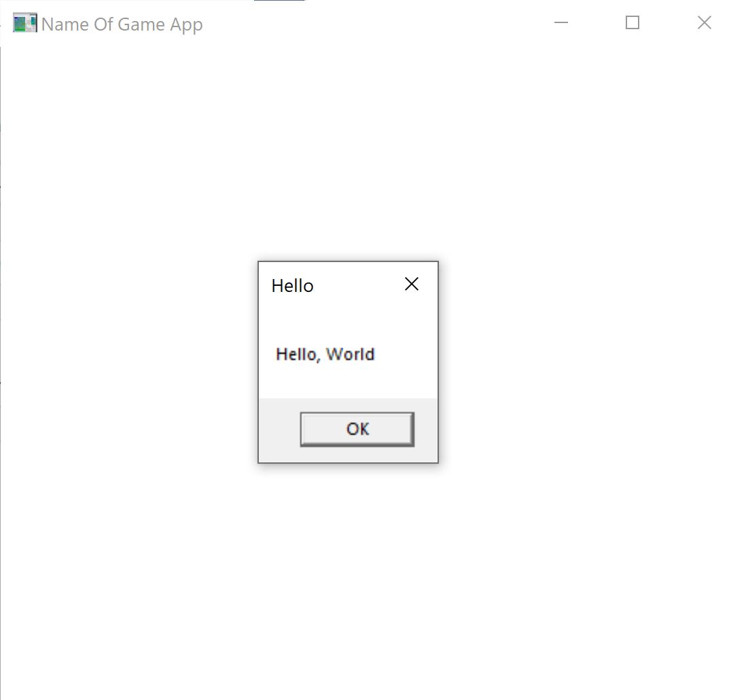Screen dimensions: 729x700
Task: Click the Hello, World message text
Action: pos(325,354)
